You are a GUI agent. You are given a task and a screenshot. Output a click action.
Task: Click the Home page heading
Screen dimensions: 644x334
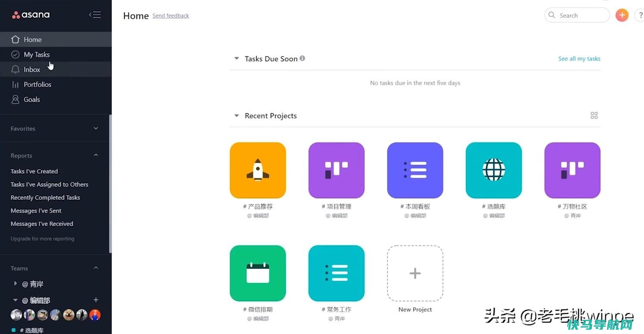coord(136,16)
